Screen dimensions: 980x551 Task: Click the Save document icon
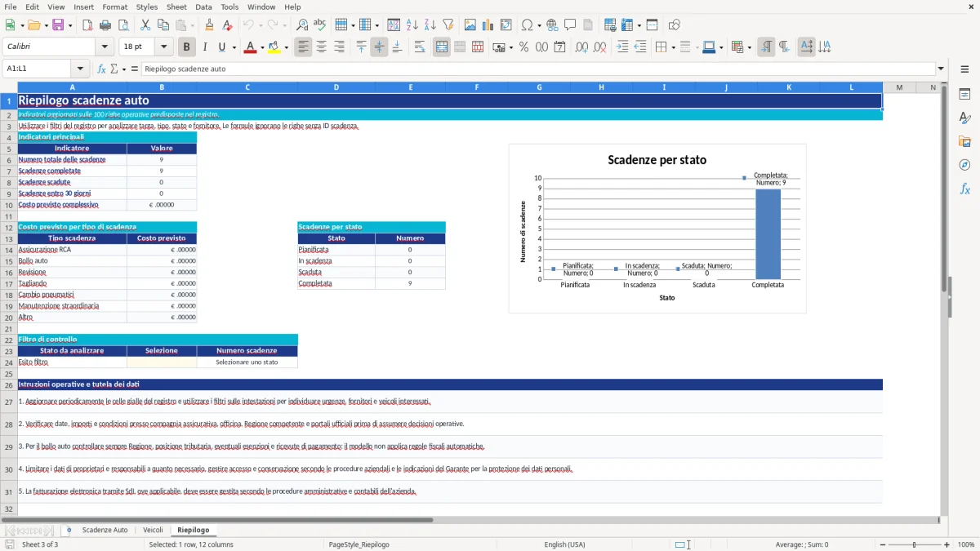58,25
